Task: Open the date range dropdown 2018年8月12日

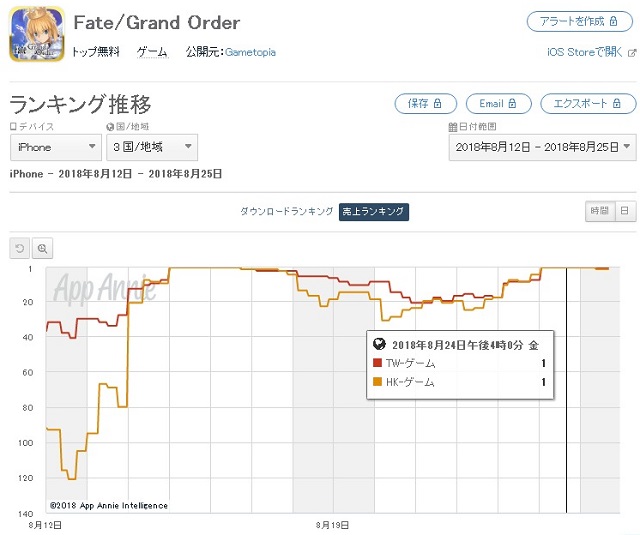Action: point(542,147)
